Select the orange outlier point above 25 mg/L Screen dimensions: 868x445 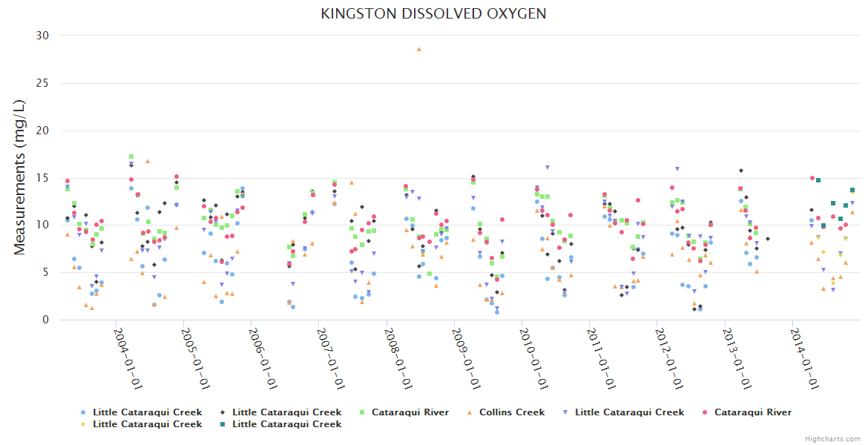pos(419,49)
